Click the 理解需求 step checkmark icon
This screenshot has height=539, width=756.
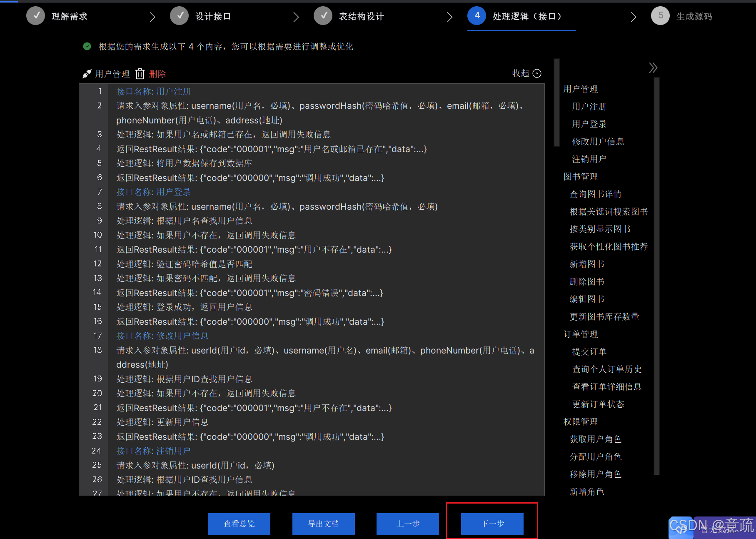pyautogui.click(x=36, y=16)
